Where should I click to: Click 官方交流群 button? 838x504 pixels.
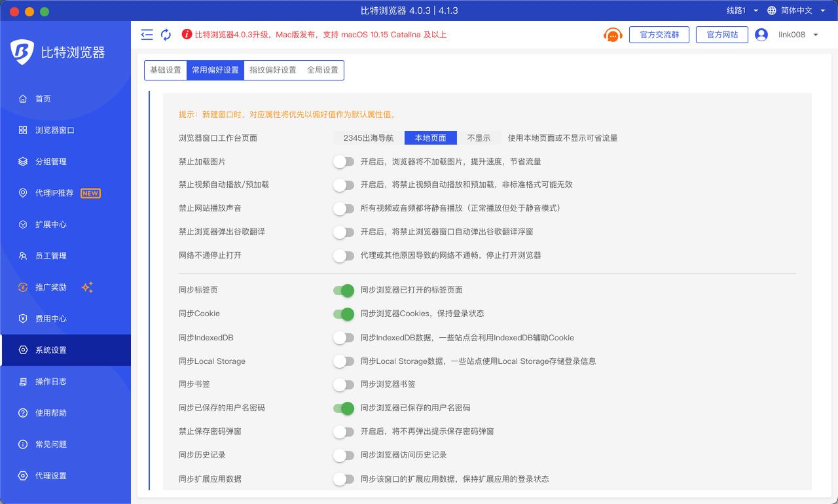pyautogui.click(x=659, y=35)
